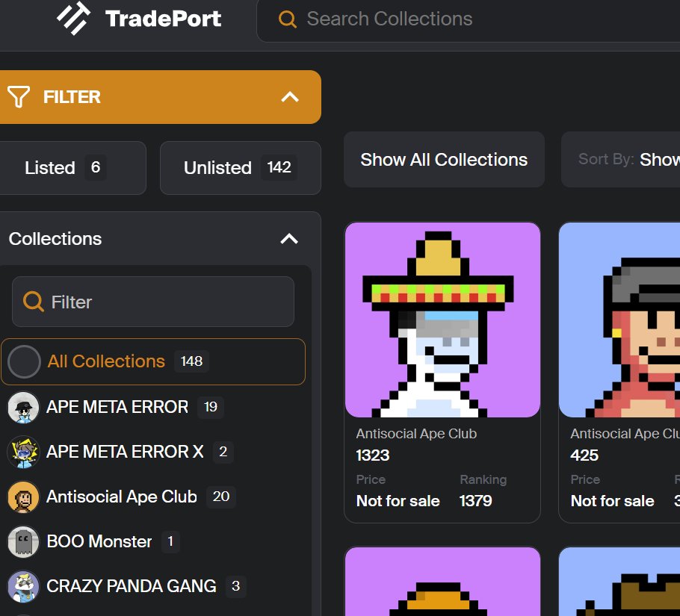The width and height of the screenshot is (680, 616).
Task: Choose the All Collections 148 row
Action: coord(153,361)
